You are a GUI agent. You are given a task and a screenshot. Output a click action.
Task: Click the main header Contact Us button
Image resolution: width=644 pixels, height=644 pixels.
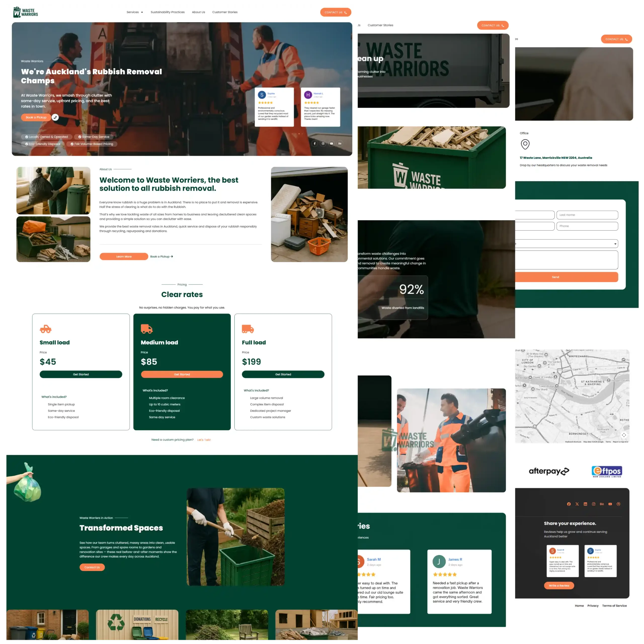coord(336,12)
